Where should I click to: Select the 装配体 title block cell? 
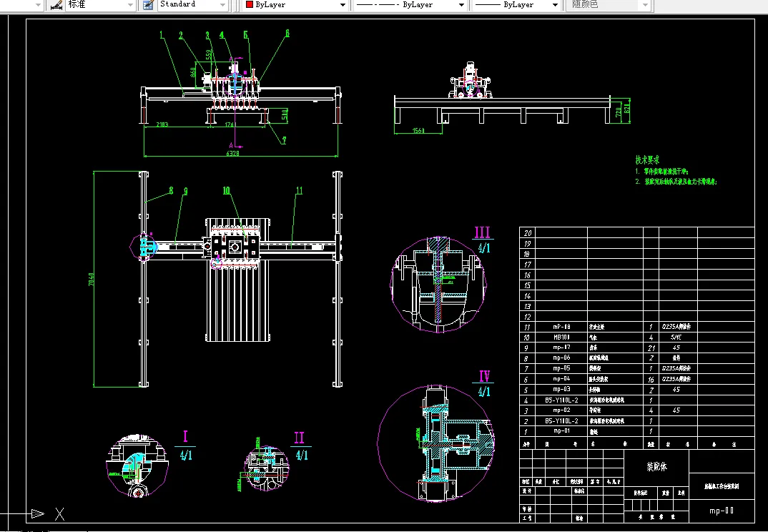656,467
